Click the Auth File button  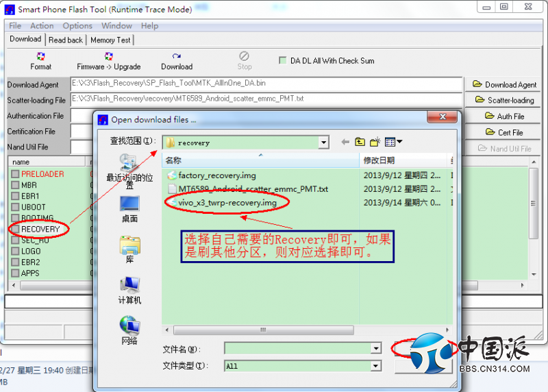[504, 116]
